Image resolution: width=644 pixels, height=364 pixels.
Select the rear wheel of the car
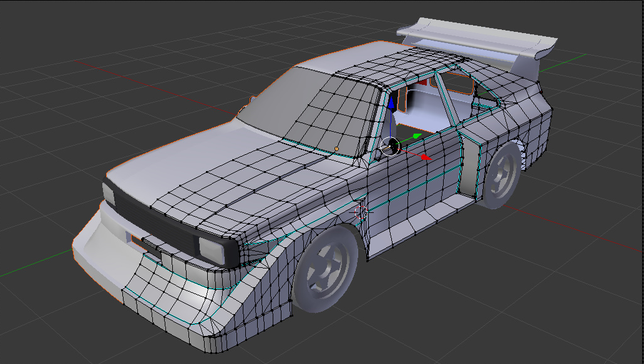(501, 176)
